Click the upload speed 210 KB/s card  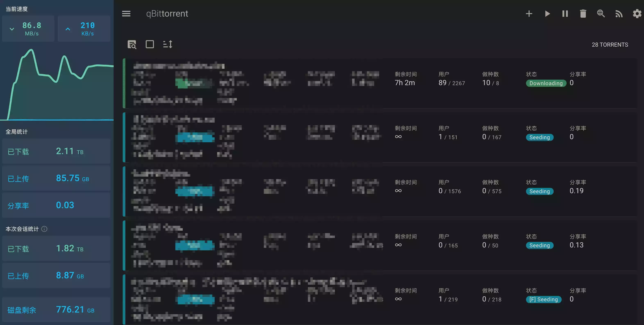[84, 29]
